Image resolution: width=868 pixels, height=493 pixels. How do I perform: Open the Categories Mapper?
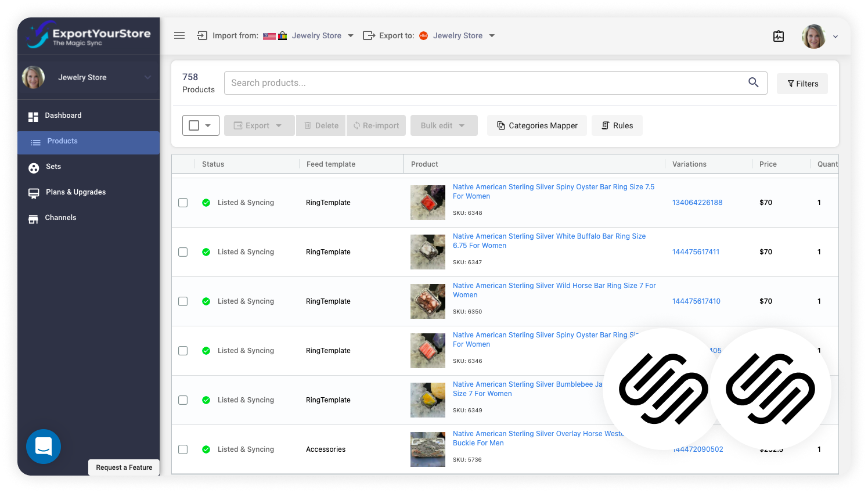pyautogui.click(x=537, y=125)
